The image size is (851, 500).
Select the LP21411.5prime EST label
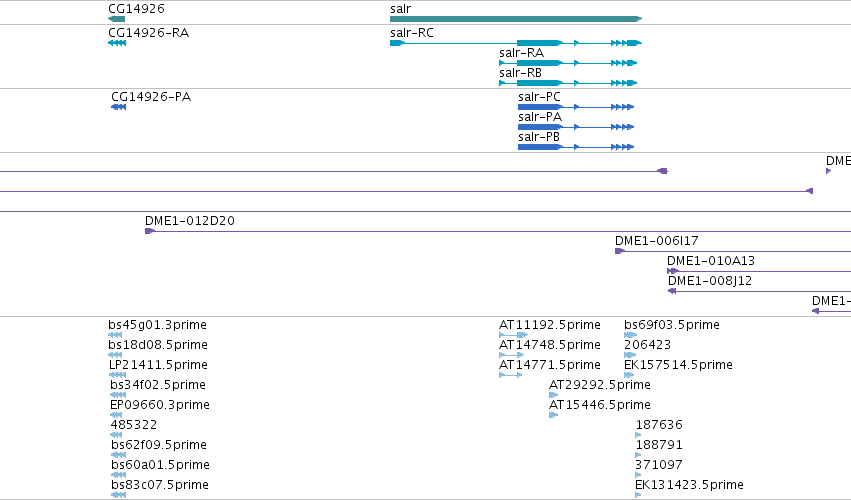[158, 365]
